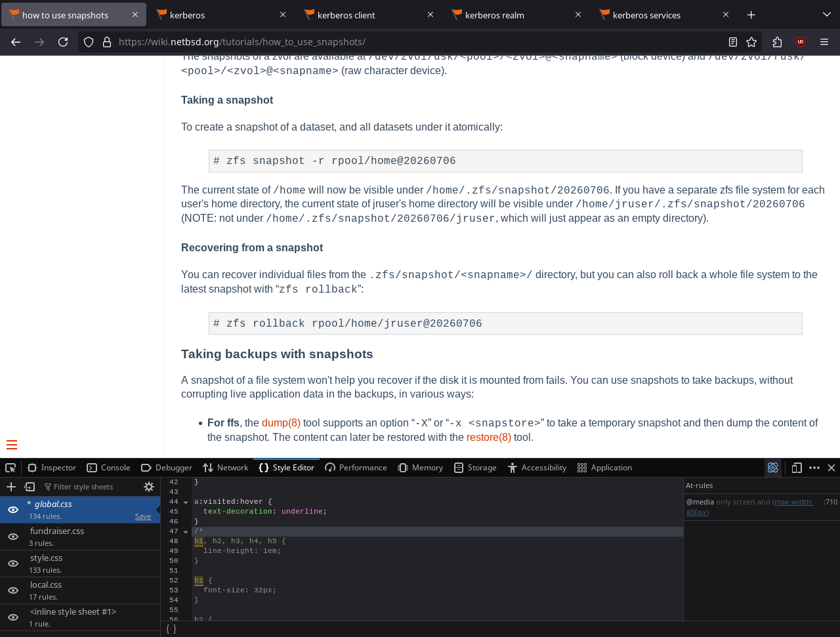840x637 pixels.
Task: Select fundraiser.css in the sheet list
Action: tap(80, 537)
